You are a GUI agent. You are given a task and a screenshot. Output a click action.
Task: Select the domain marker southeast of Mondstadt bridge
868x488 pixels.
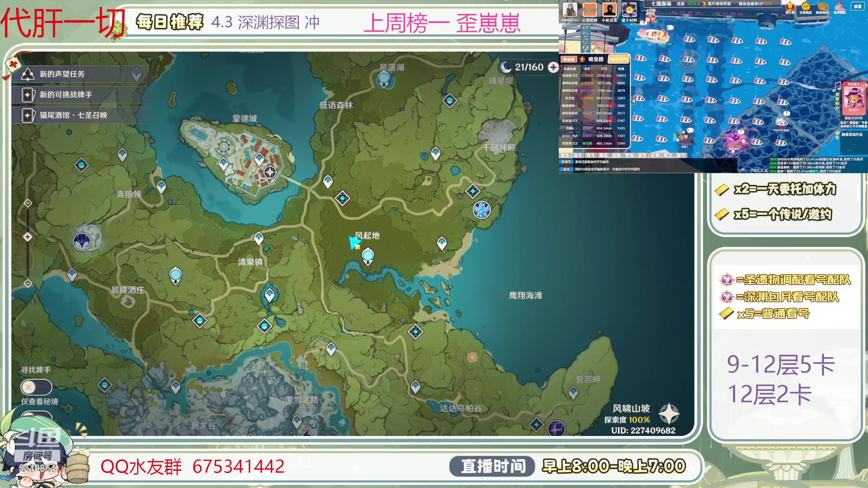(x=342, y=198)
